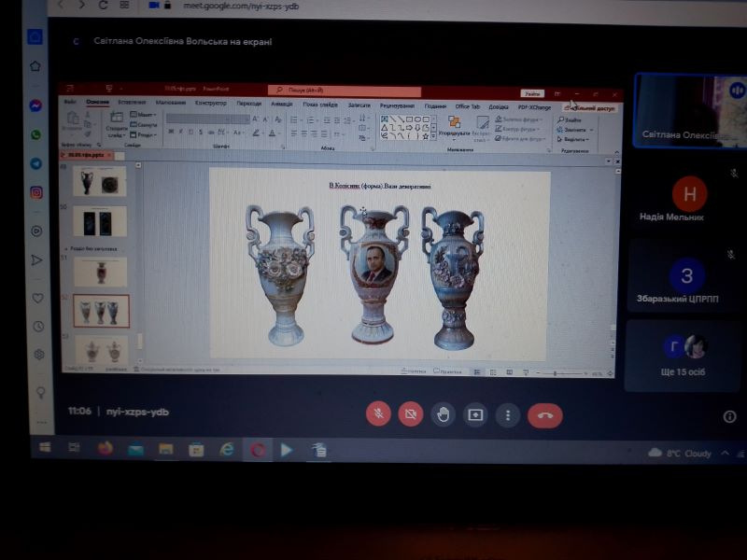Go forward in the browser toolbar
The width and height of the screenshot is (747, 560).
(82, 5)
